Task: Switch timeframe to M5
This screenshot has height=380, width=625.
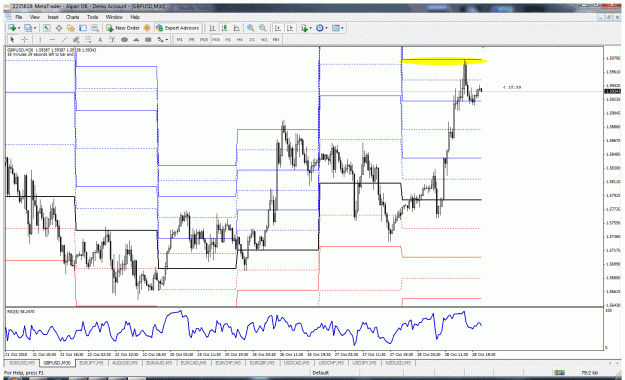Action: tap(192, 39)
